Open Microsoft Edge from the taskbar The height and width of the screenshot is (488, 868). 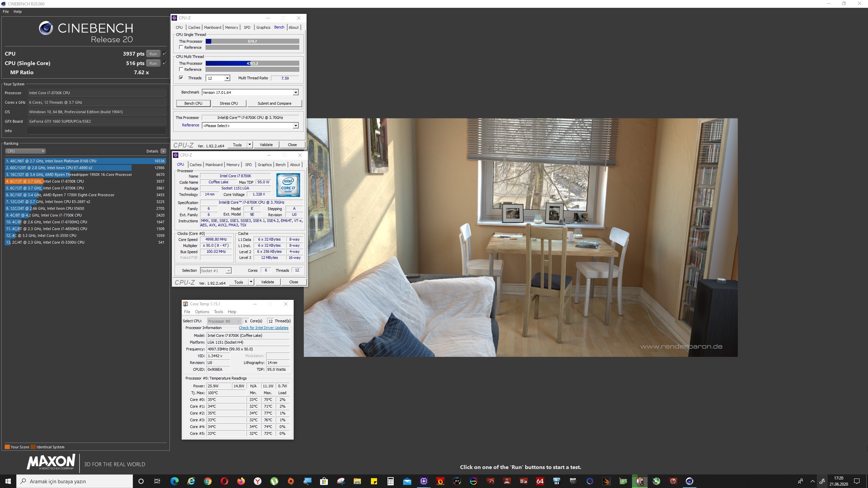point(175,481)
